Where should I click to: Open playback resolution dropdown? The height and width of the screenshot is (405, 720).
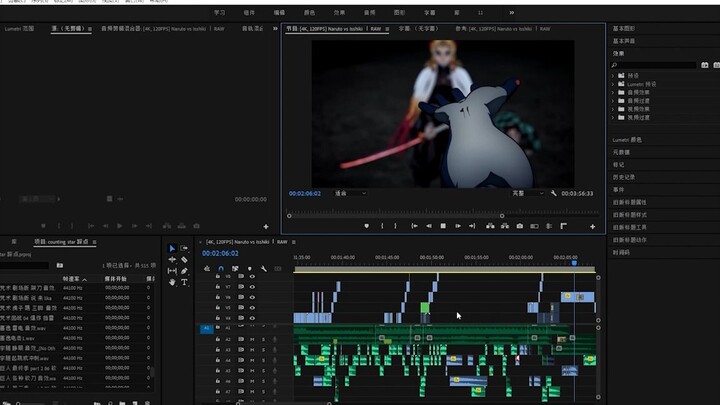click(x=528, y=193)
